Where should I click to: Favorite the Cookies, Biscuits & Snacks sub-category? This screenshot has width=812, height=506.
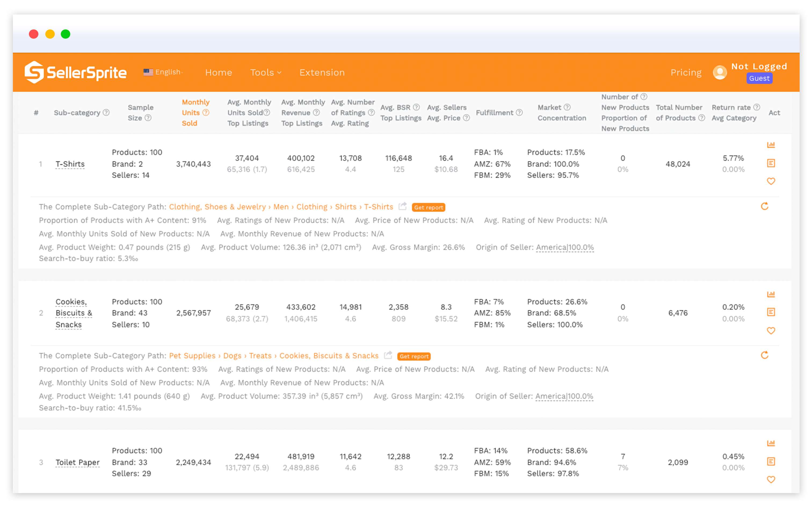tap(771, 331)
